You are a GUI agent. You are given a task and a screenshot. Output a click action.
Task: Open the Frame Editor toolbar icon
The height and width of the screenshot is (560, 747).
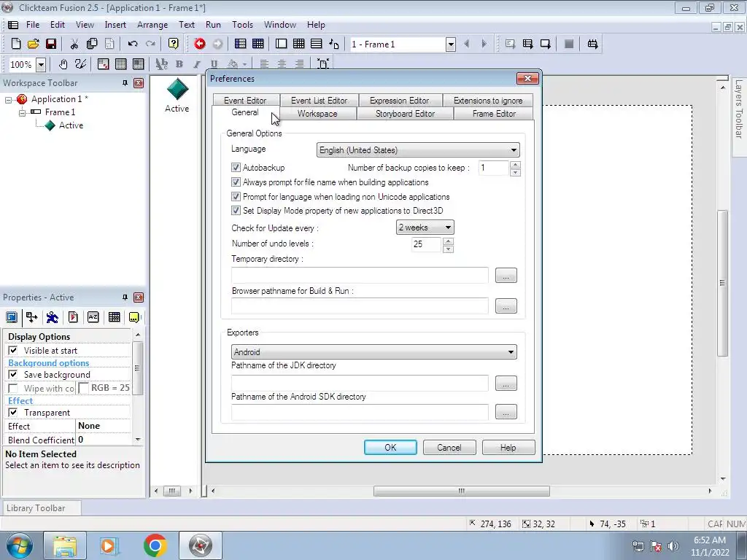281,44
